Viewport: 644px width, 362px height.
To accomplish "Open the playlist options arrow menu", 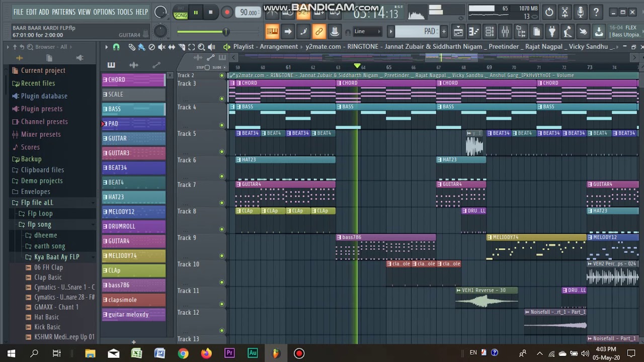I will click(x=106, y=47).
